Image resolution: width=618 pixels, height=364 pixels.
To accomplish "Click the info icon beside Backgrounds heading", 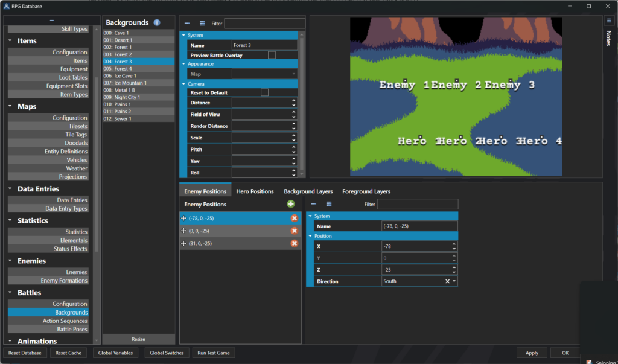I will click(157, 22).
